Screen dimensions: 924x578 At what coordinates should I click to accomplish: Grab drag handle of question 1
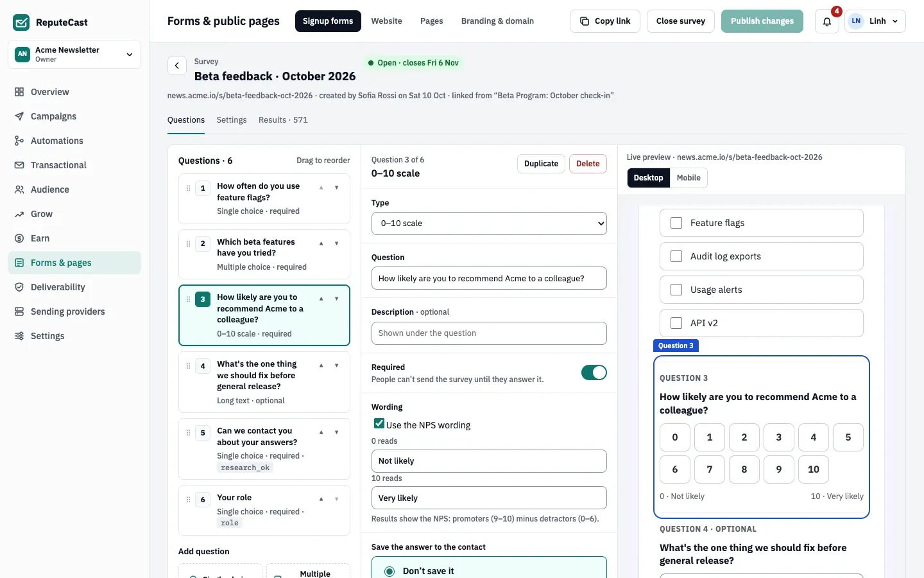pos(188,188)
